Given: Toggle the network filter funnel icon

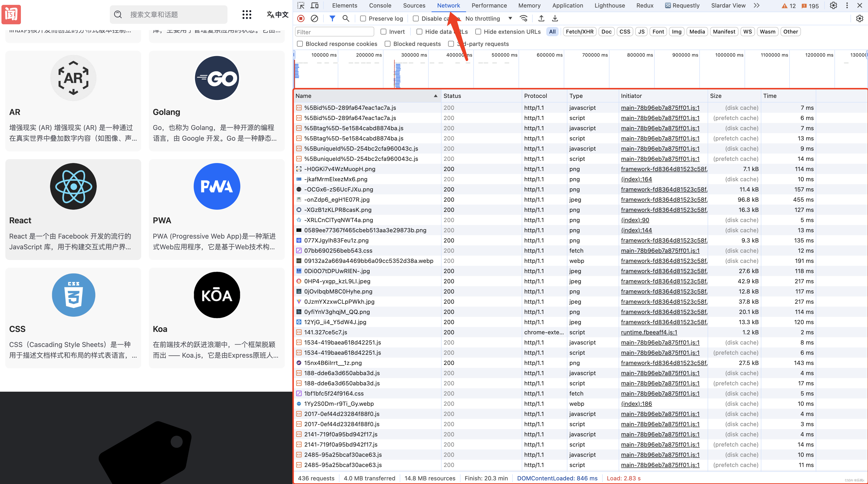Looking at the screenshot, I should [332, 18].
